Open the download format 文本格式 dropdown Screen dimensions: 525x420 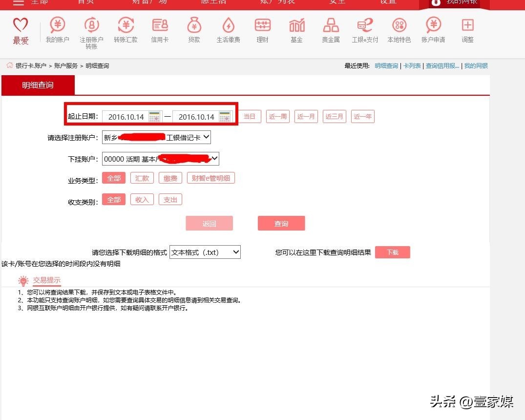tap(205, 252)
